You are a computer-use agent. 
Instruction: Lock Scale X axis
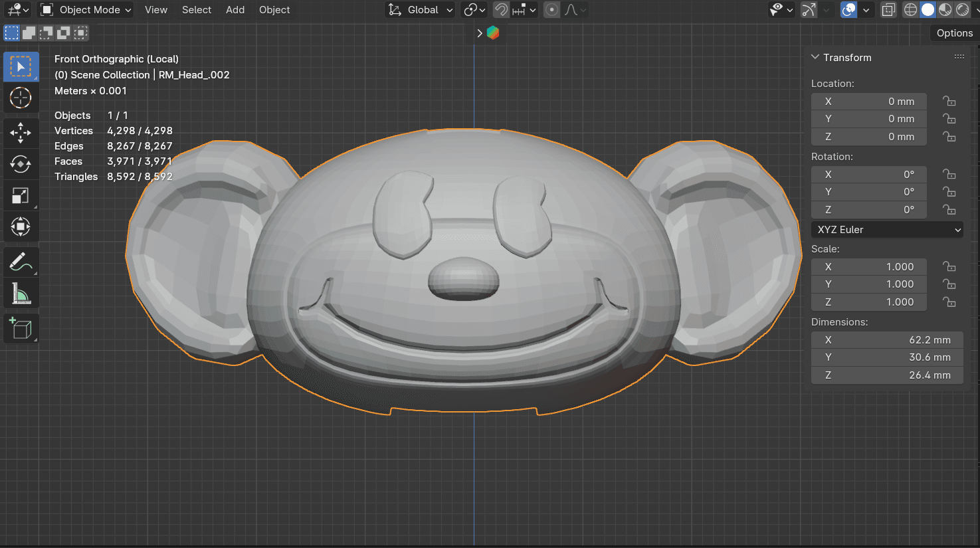coord(949,267)
